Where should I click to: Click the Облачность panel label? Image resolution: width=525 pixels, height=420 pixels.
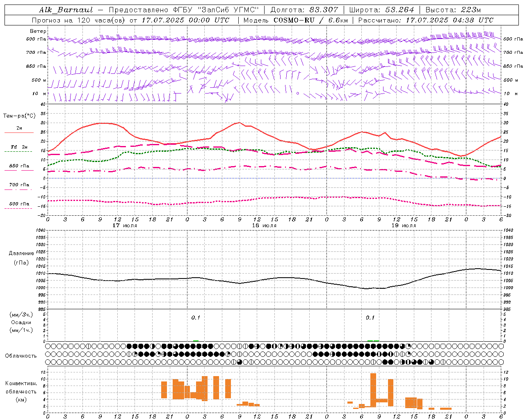pyautogui.click(x=21, y=356)
